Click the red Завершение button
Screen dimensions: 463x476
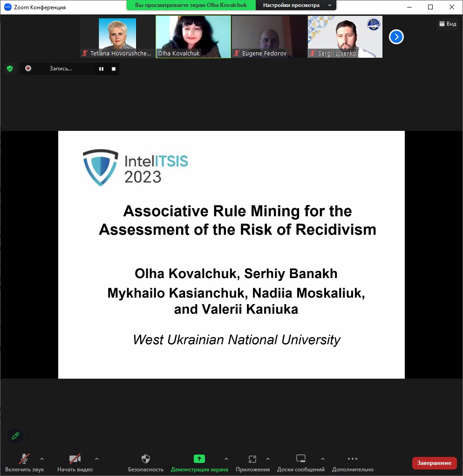click(434, 462)
